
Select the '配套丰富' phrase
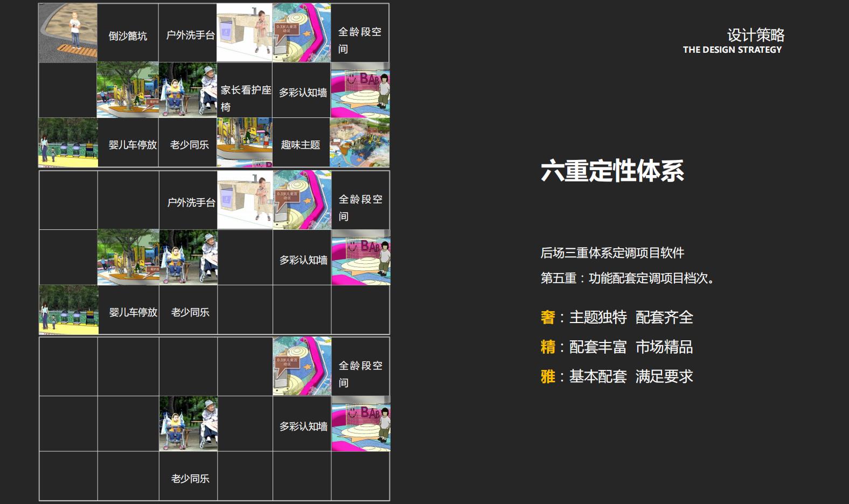(x=598, y=347)
